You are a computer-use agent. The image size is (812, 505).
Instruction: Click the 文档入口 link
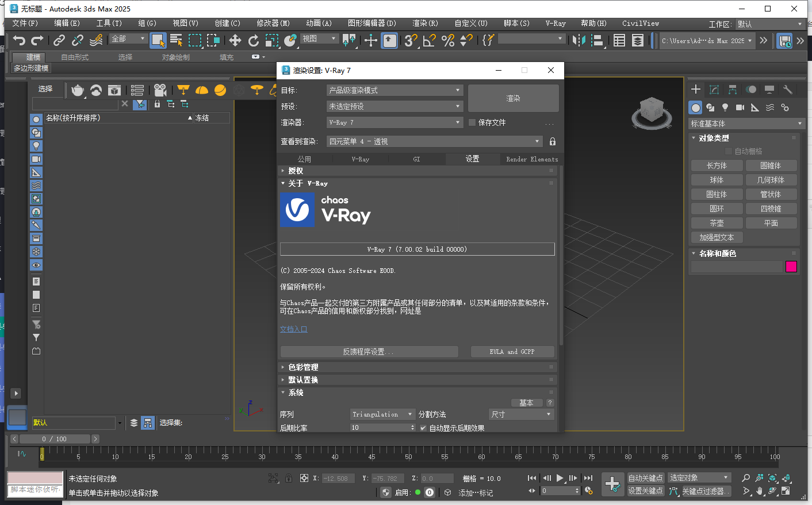294,330
